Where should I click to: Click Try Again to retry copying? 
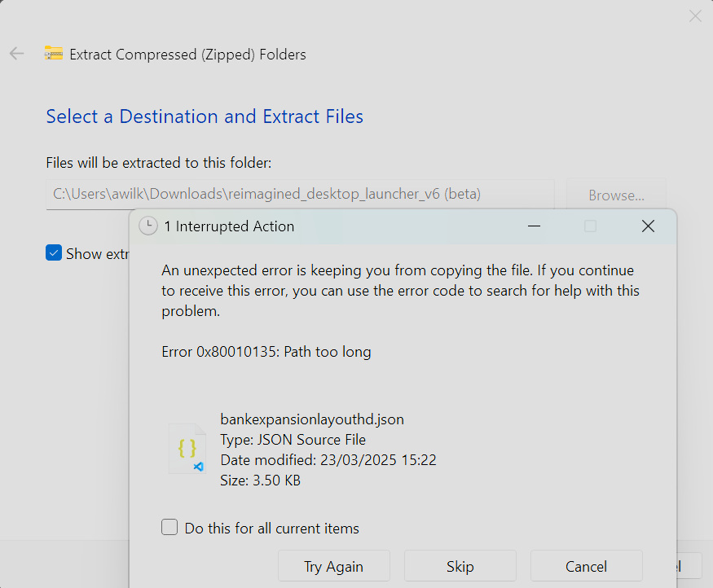pyautogui.click(x=334, y=566)
